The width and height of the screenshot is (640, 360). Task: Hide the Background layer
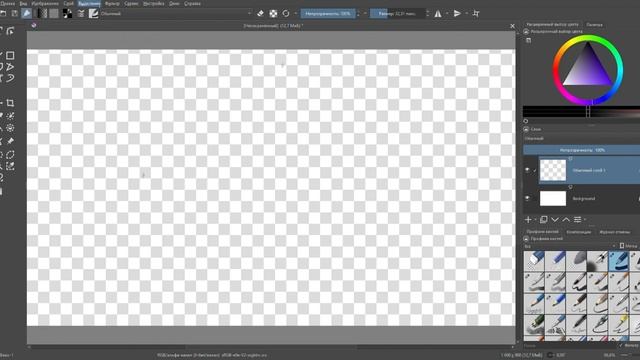click(x=527, y=198)
